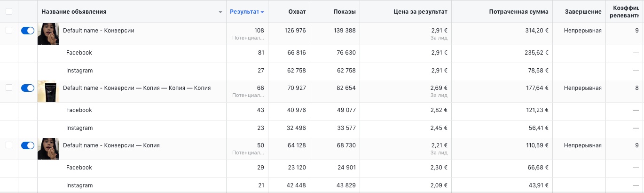Viewport: 644px width, 193px height.
Task: Select the Instagram row with 23 results
Action: (x=322, y=128)
